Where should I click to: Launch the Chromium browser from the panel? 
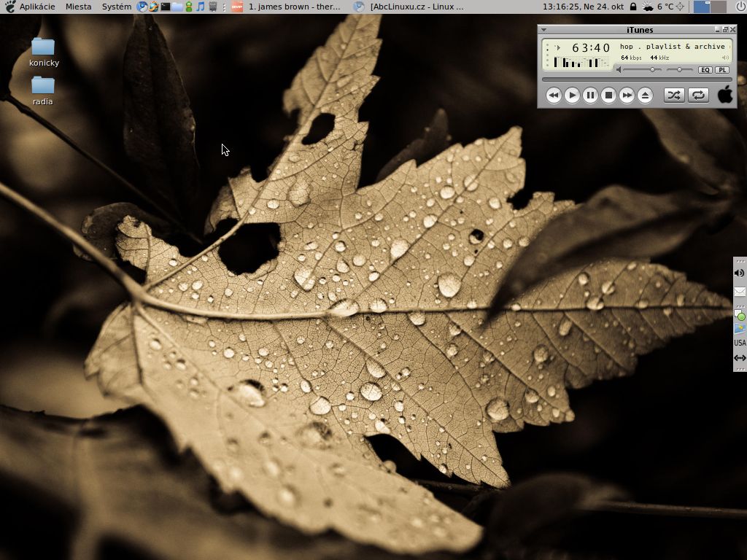point(142,7)
